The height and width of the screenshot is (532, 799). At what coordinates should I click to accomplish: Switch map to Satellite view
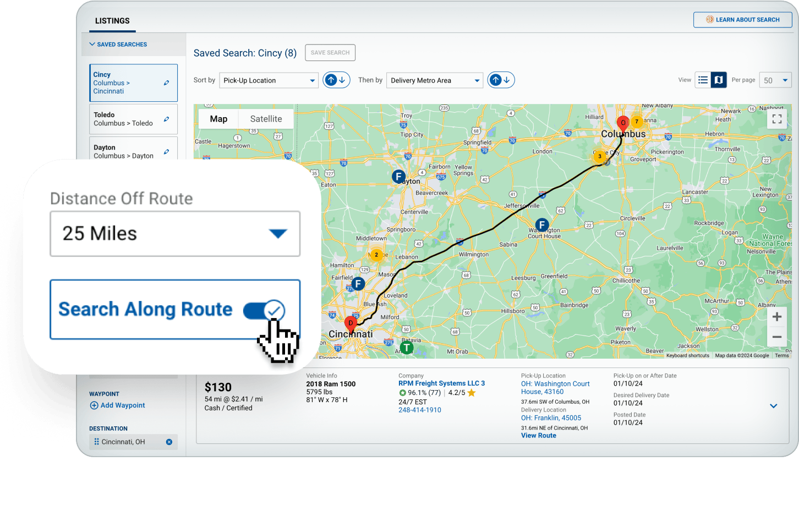click(x=266, y=119)
